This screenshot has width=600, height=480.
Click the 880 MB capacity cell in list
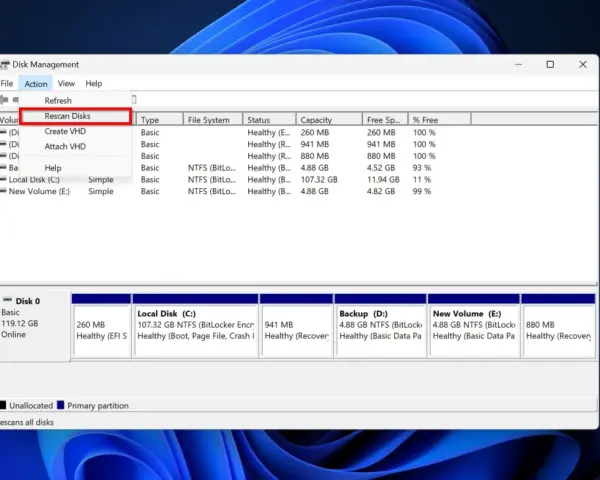[x=315, y=156]
